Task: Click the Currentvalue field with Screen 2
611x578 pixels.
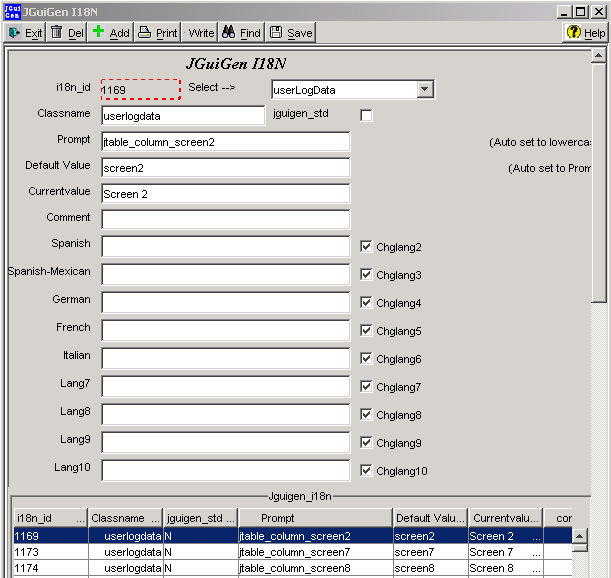Action: [226, 194]
